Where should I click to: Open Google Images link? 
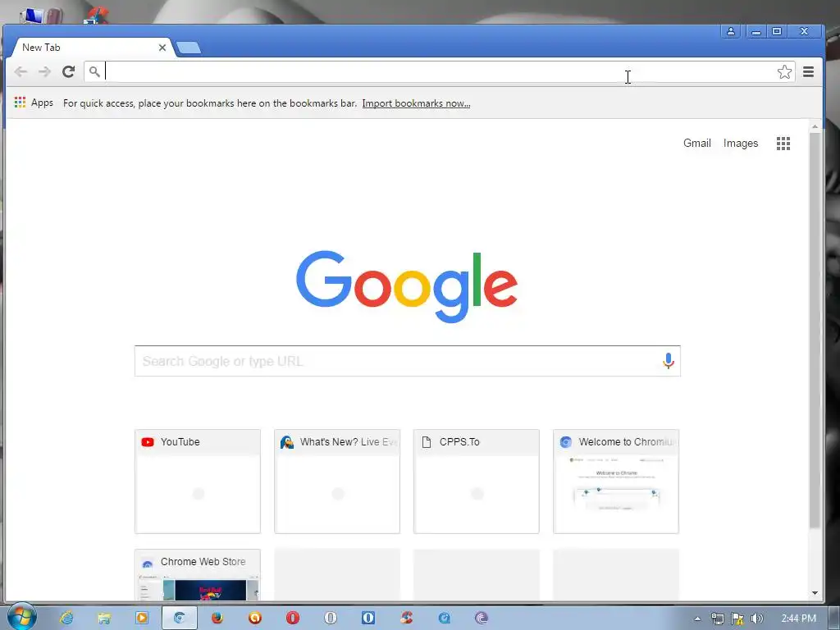click(x=741, y=143)
